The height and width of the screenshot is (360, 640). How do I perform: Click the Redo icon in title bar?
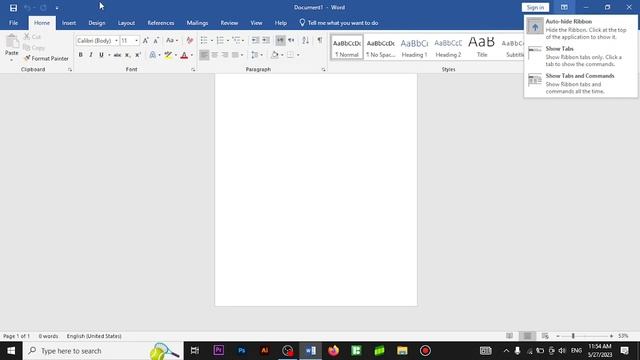[x=43, y=8]
